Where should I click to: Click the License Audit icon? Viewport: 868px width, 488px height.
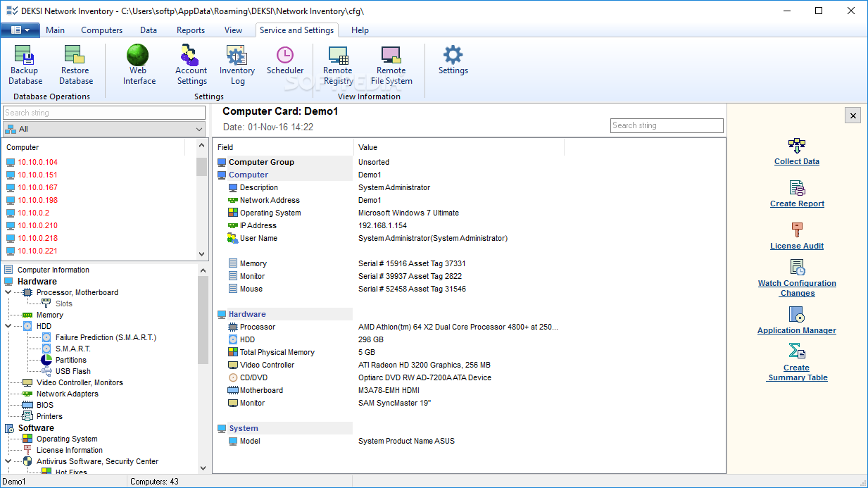coord(796,230)
